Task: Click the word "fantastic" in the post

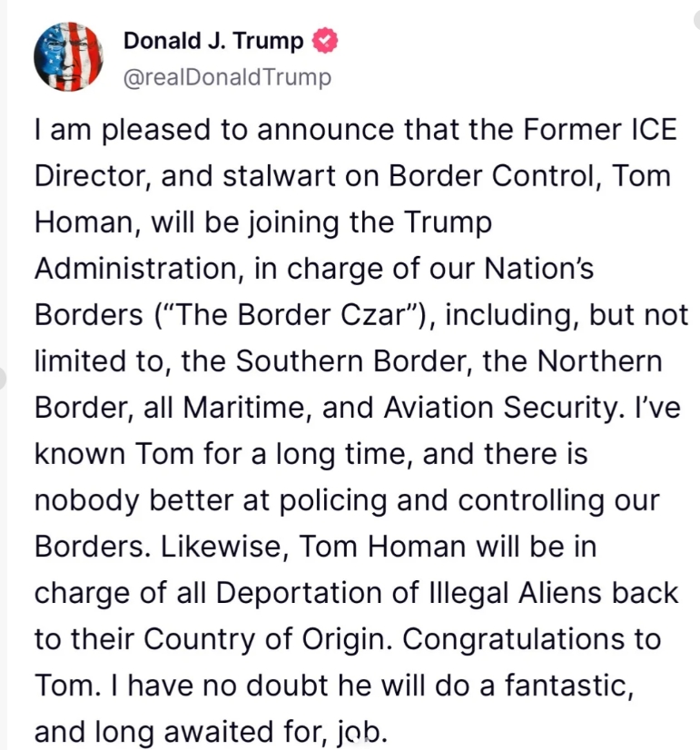Action: pos(569,686)
